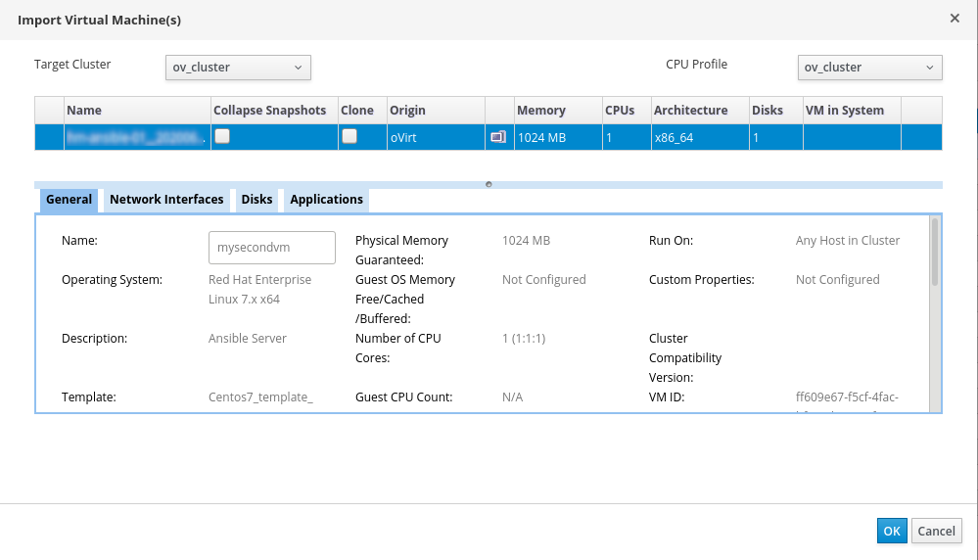Click the details pane vertical scrollbar

tap(934, 253)
